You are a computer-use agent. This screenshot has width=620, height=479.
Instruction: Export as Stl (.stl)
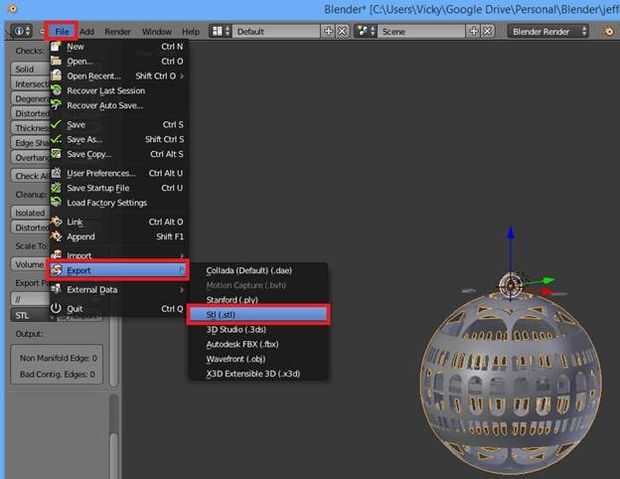coord(259,315)
